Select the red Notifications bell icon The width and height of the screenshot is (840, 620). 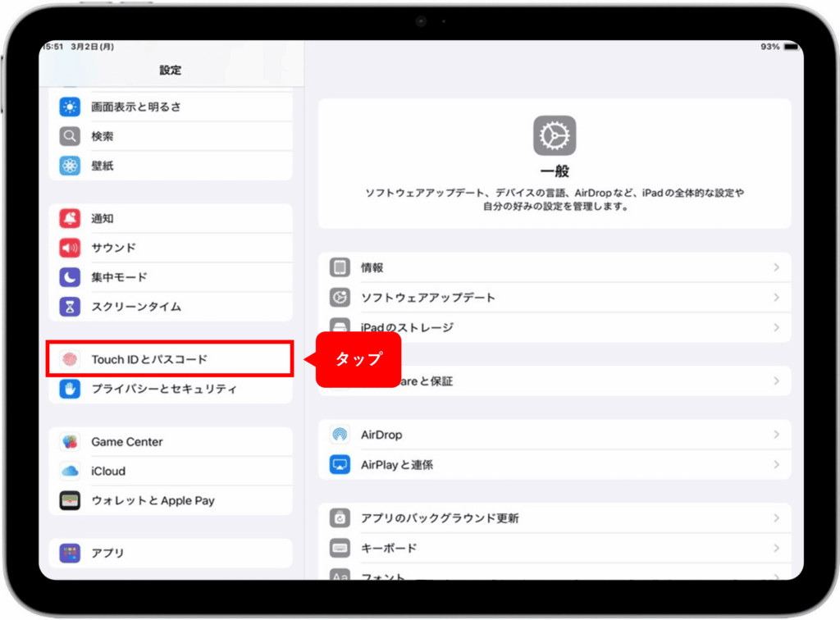[x=70, y=218]
